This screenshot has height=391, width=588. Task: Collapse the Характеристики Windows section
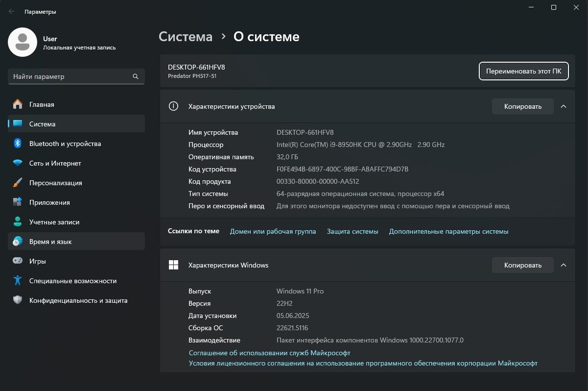coord(564,265)
